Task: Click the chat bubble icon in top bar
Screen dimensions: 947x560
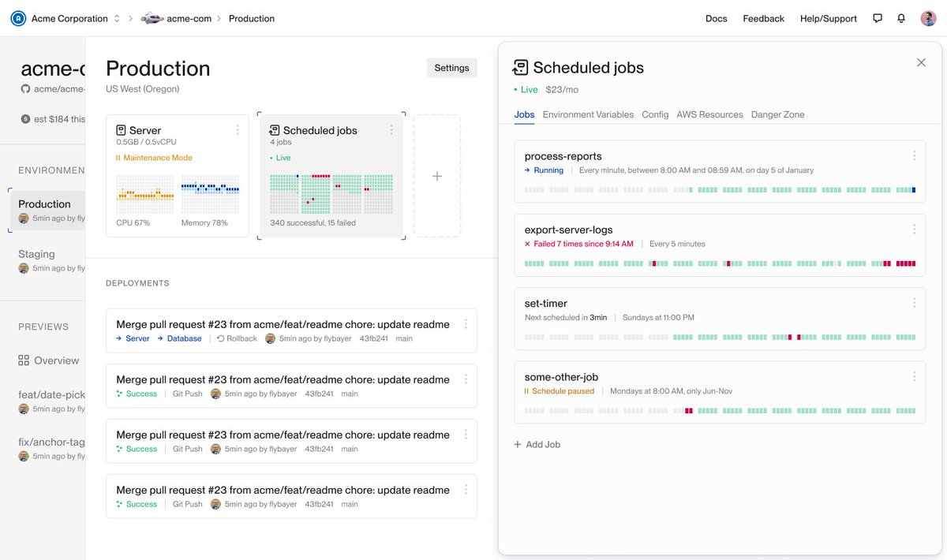Action: [878, 17]
